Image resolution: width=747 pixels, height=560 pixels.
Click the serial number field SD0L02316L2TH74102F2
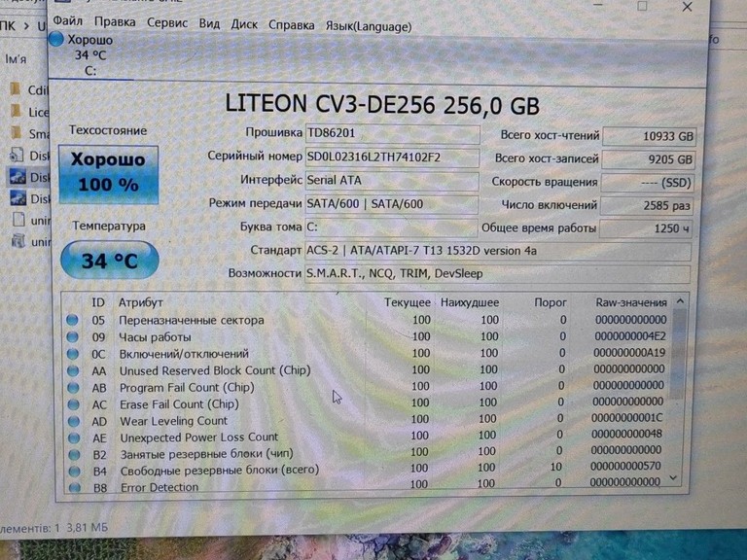(x=392, y=157)
